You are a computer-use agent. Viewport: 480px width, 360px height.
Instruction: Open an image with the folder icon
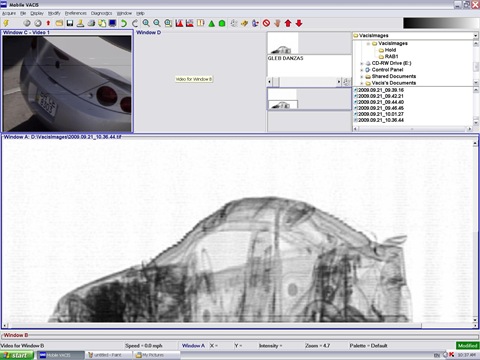coord(59,23)
